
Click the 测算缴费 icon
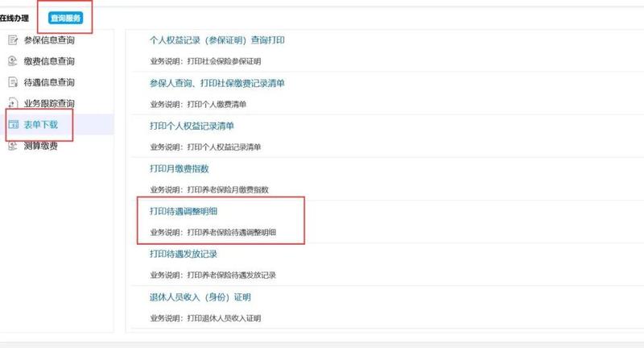pyautogui.click(x=13, y=146)
